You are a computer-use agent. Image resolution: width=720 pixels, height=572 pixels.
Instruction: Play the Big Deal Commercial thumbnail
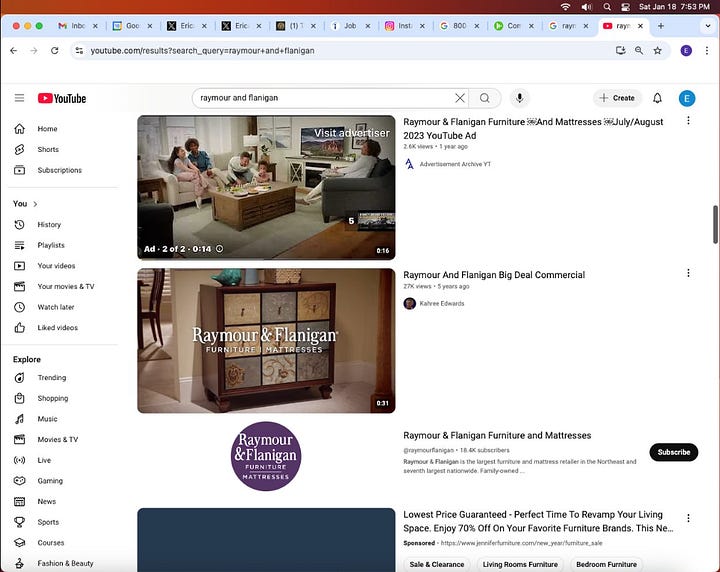point(266,341)
